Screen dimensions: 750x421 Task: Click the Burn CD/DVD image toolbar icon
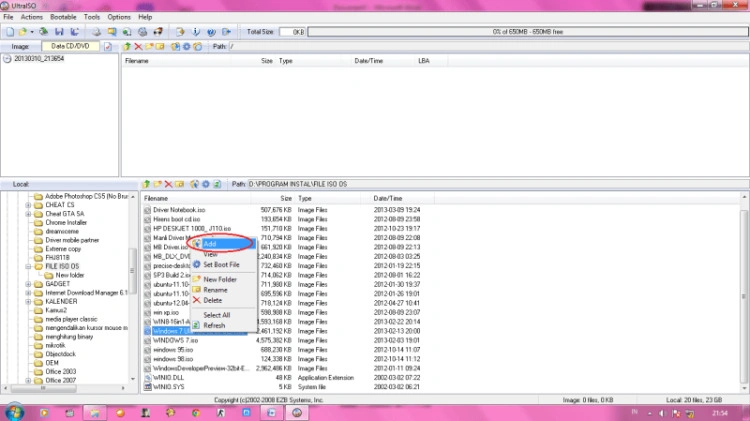157,32
